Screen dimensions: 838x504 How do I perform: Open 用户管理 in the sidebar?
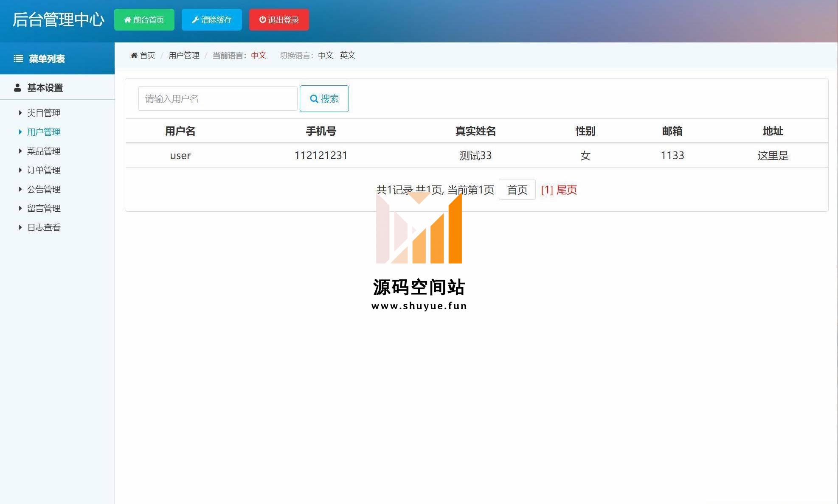pos(44,132)
